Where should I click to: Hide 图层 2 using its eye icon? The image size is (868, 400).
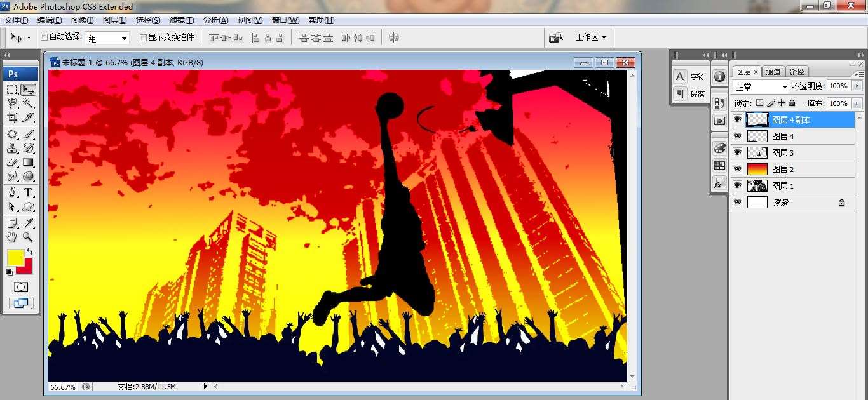click(737, 170)
